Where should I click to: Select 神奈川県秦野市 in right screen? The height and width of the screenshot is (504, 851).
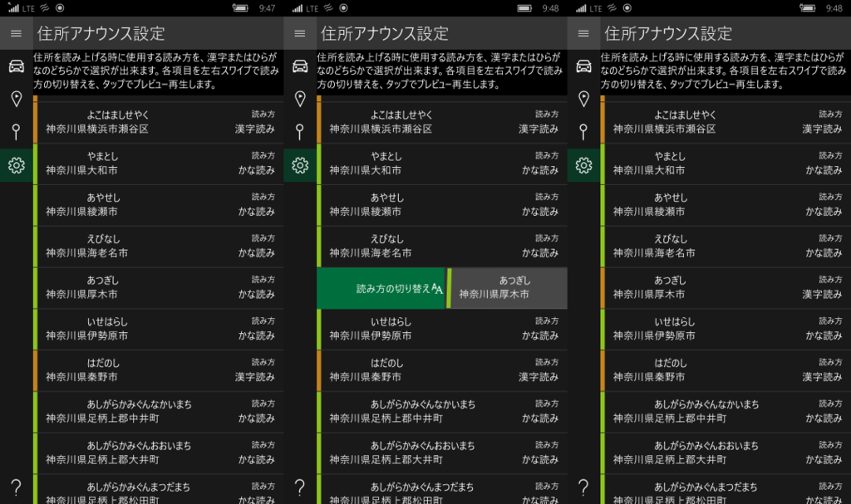[x=649, y=377]
